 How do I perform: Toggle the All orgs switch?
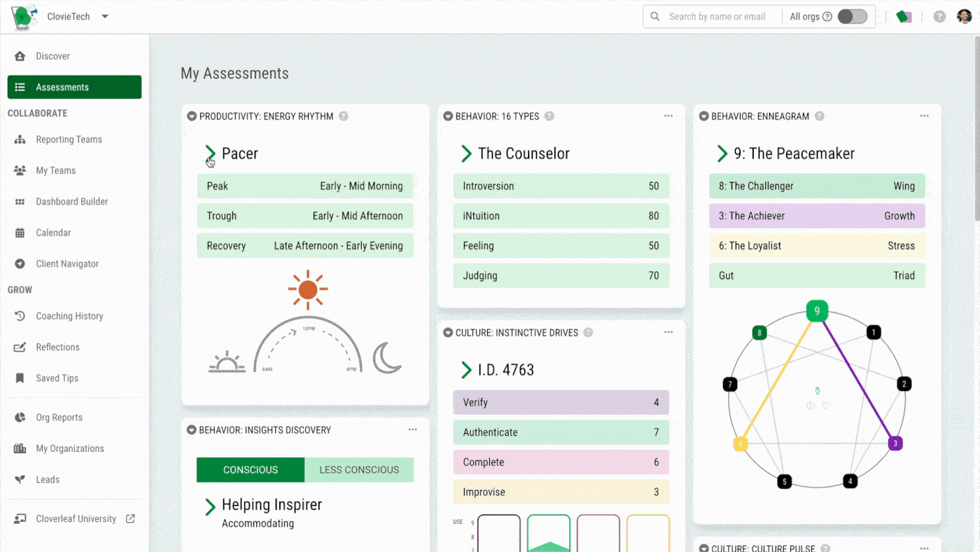tap(852, 17)
